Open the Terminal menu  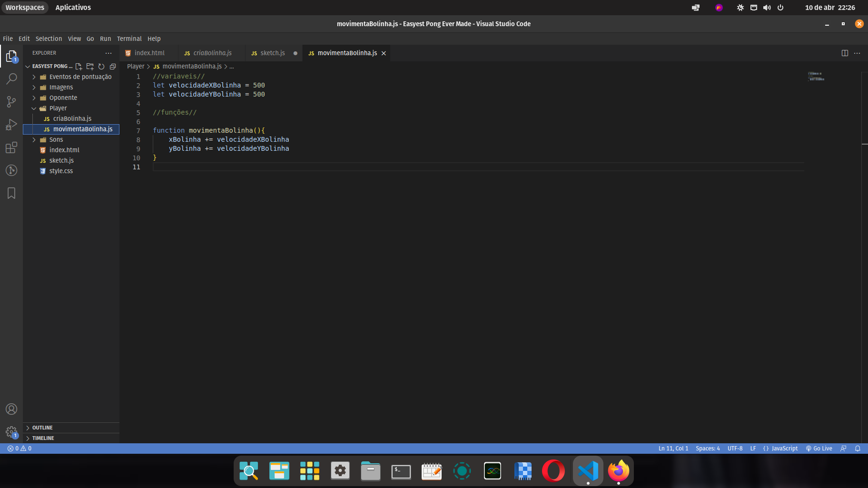click(x=129, y=39)
